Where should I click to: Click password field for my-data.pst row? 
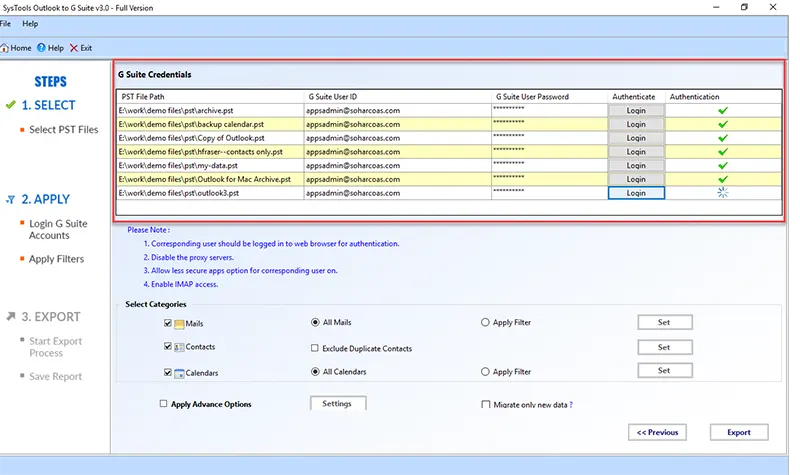(x=549, y=166)
